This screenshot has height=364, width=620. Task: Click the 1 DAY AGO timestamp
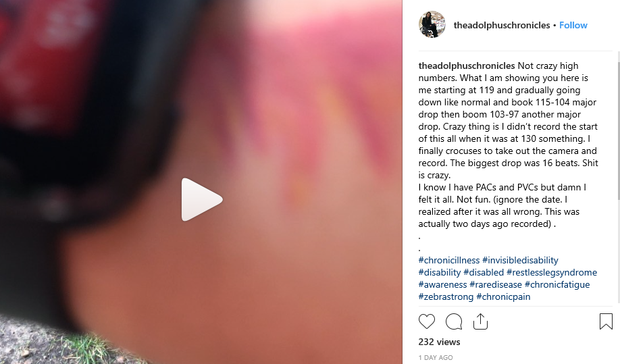436,357
